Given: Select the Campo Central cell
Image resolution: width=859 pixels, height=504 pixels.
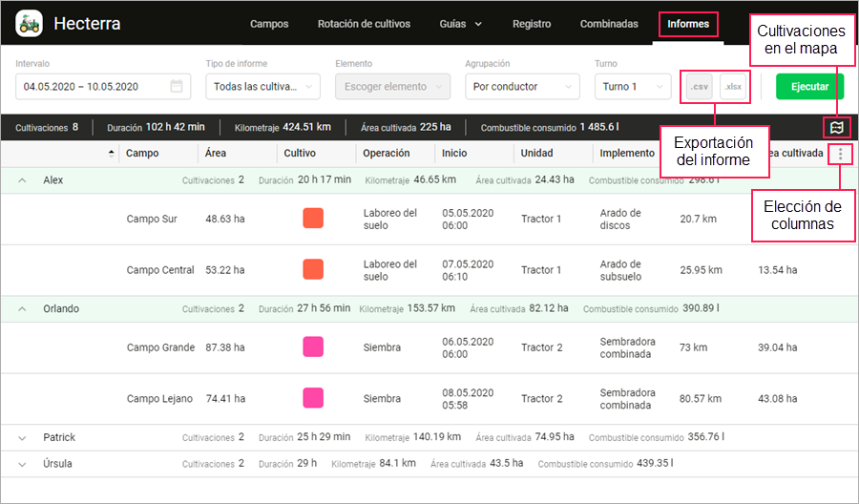Looking at the screenshot, I should click(x=160, y=269).
